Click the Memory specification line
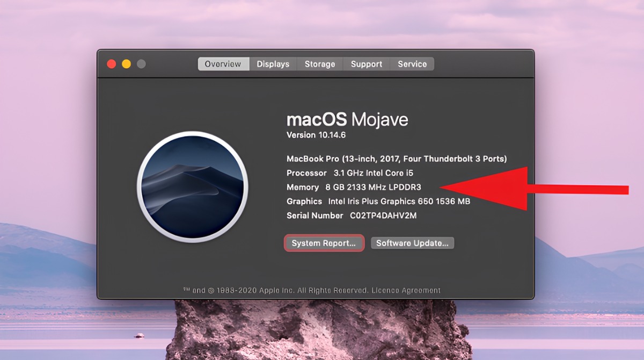The width and height of the screenshot is (644, 360). 353,187
